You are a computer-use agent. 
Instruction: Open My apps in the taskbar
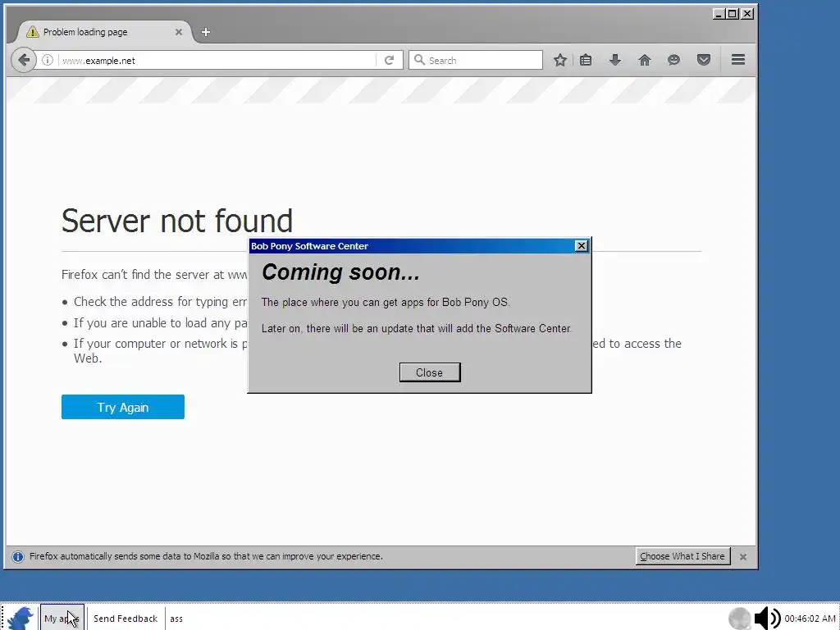coord(62,619)
